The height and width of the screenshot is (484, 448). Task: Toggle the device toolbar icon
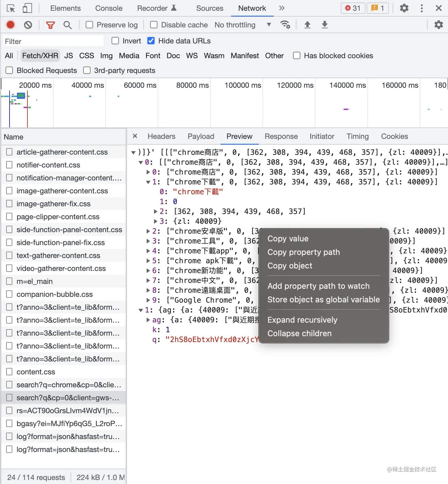[x=27, y=8]
